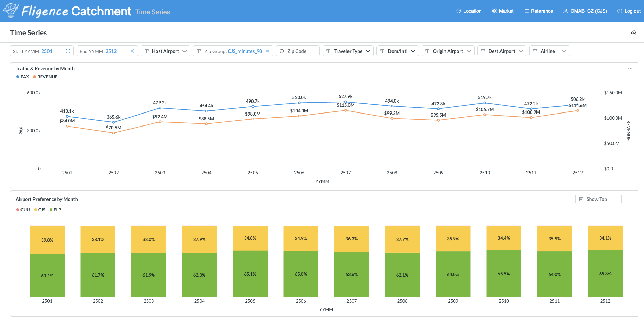Screen dimensions: 644x319
Task: Go to the Reference menu
Action: tap(538, 11)
